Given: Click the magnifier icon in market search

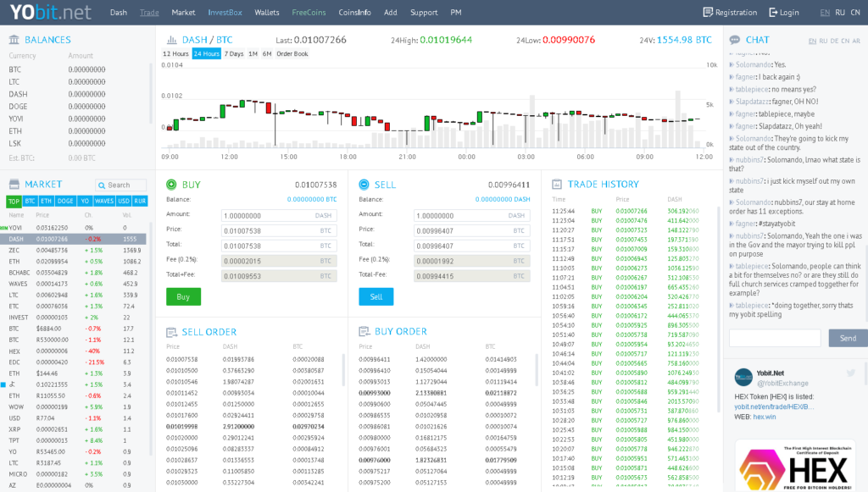Looking at the screenshot, I should coord(102,185).
